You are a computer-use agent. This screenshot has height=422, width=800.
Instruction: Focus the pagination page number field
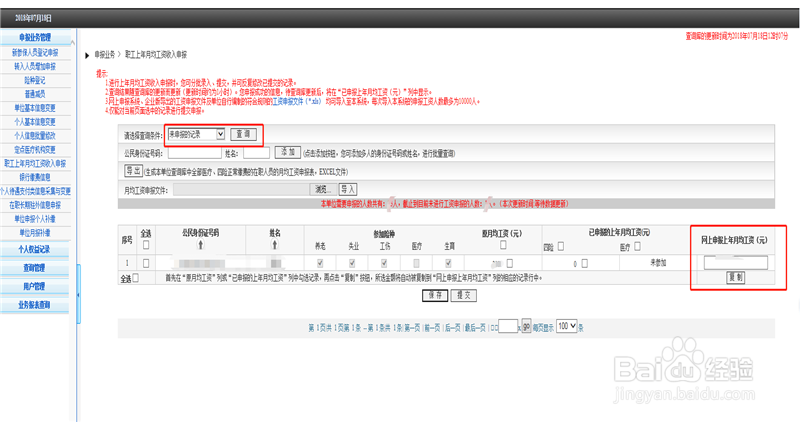point(508,326)
